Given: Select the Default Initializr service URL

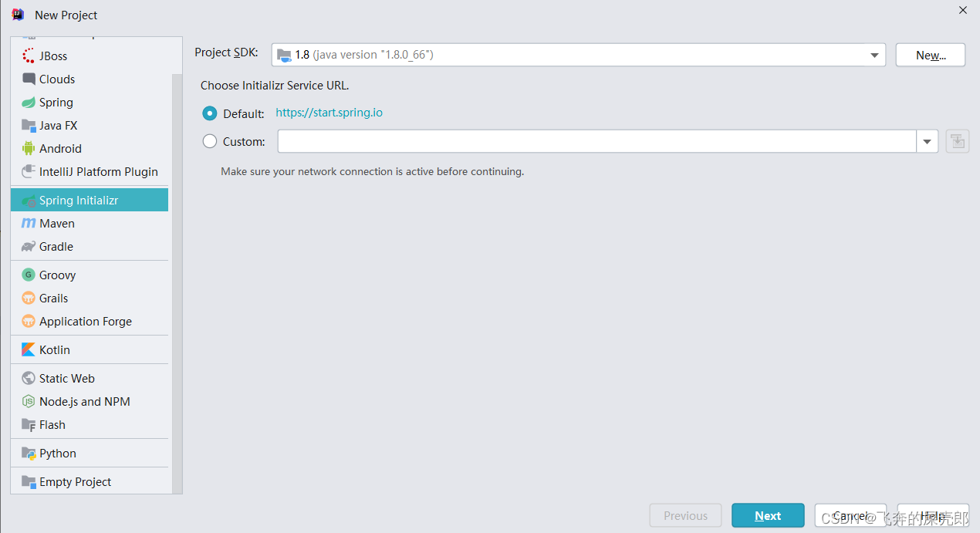Looking at the screenshot, I should click(209, 113).
